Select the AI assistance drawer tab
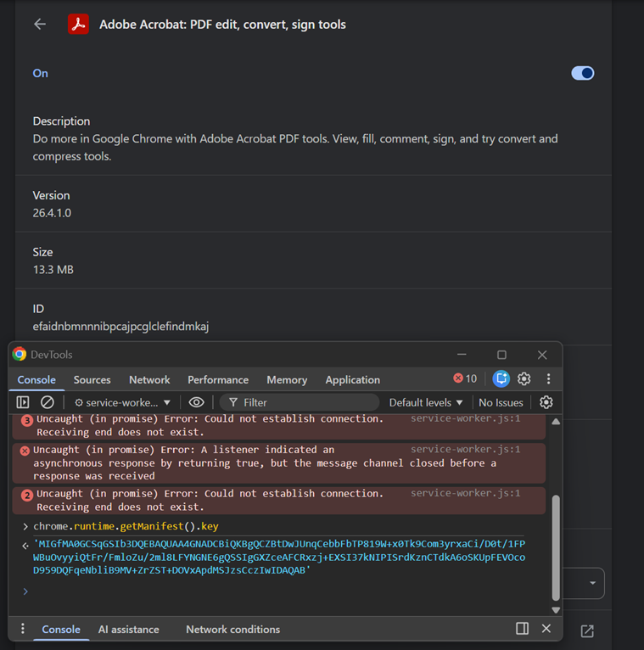 click(128, 630)
